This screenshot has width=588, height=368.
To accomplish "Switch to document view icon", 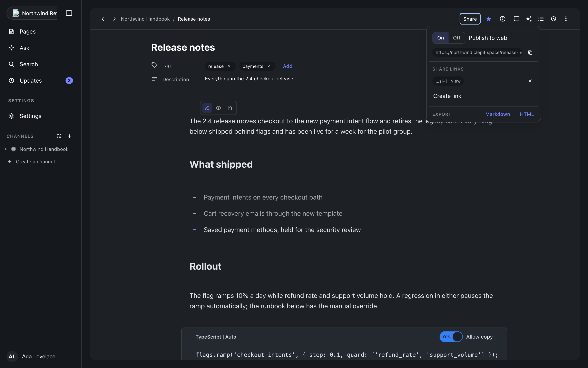I will [230, 108].
